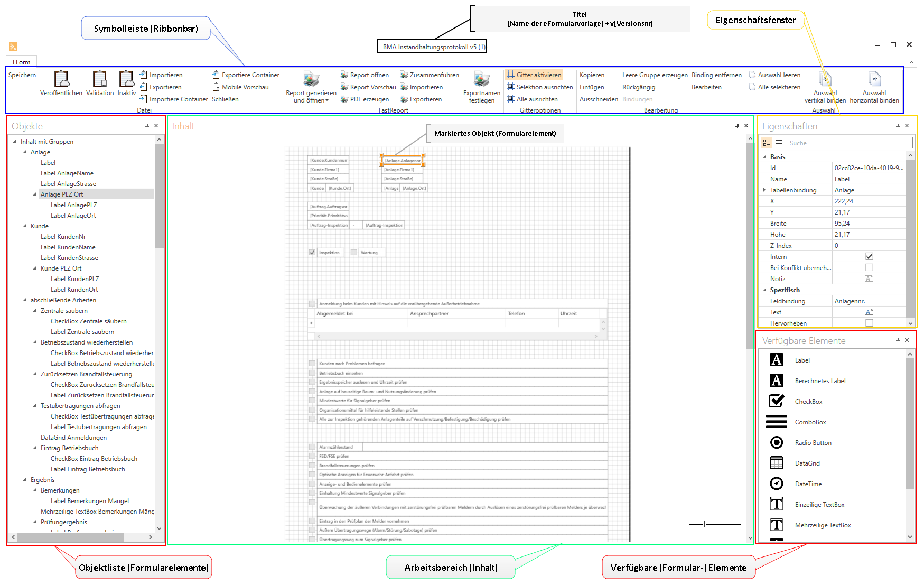Collapse the Anlage tree node

25,152
